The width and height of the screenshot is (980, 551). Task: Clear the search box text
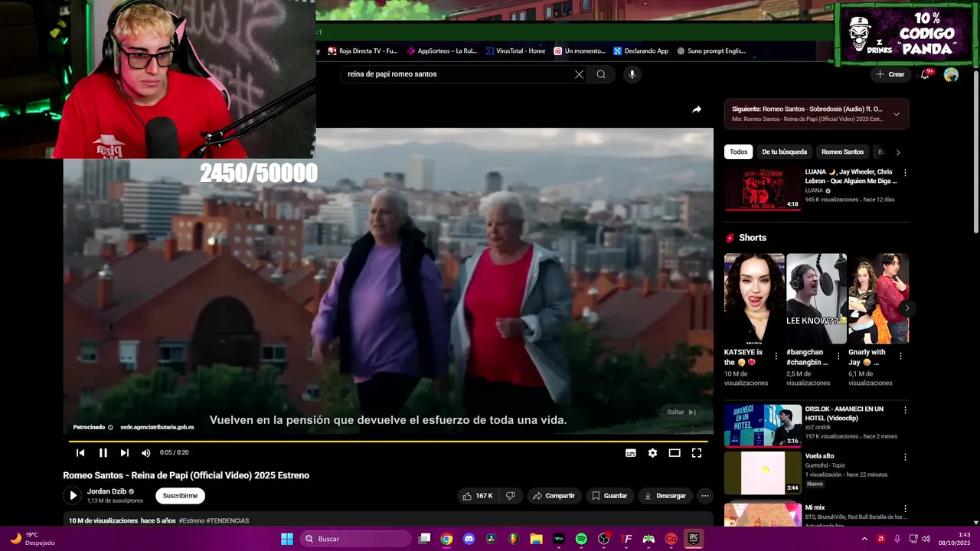(579, 74)
